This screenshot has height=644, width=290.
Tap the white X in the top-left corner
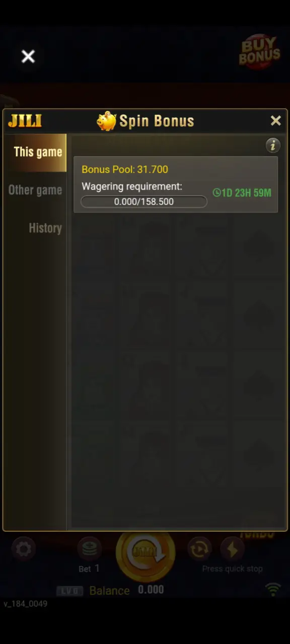(28, 56)
